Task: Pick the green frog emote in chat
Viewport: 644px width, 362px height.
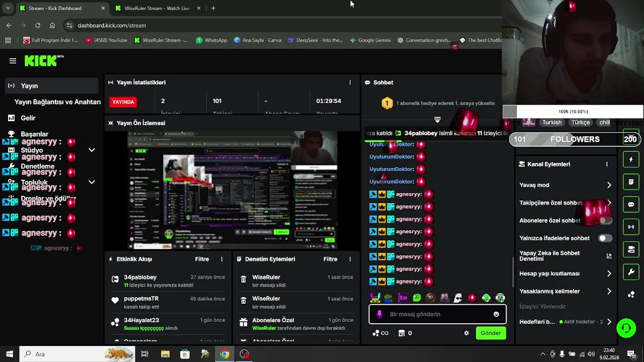Action: (x=417, y=298)
